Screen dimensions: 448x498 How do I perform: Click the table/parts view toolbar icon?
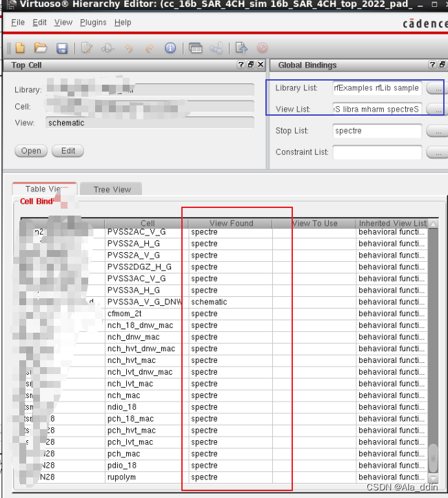point(196,48)
